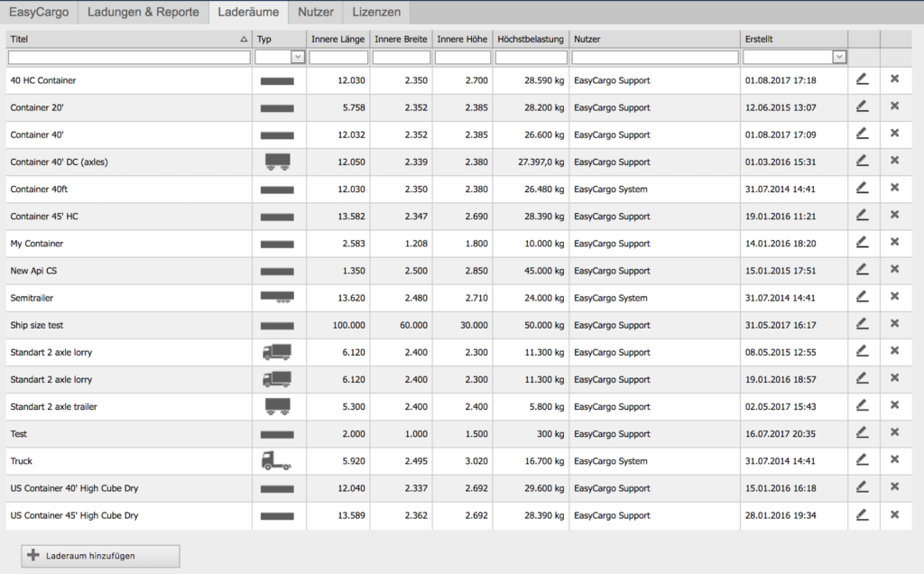Focus the Titel filter input
Screen dimensions: 924x574
[129, 57]
